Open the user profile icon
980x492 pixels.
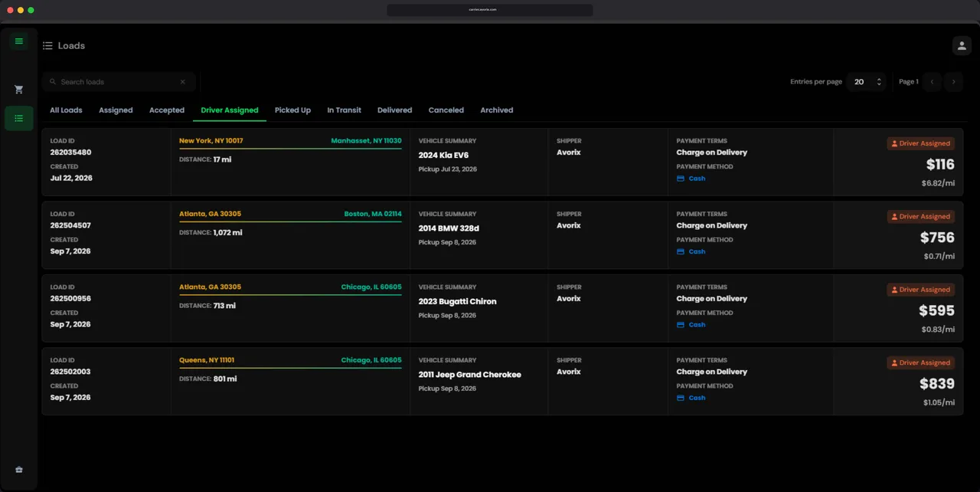962,46
